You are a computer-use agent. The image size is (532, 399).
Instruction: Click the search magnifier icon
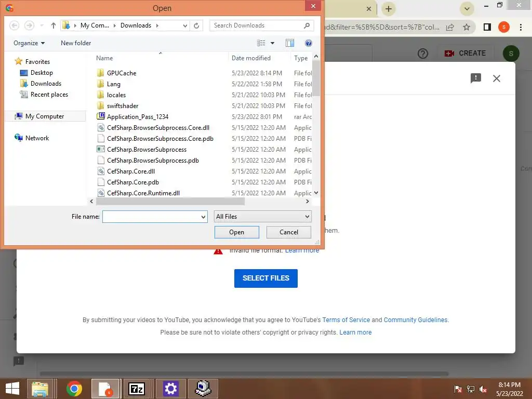pyautogui.click(x=307, y=25)
